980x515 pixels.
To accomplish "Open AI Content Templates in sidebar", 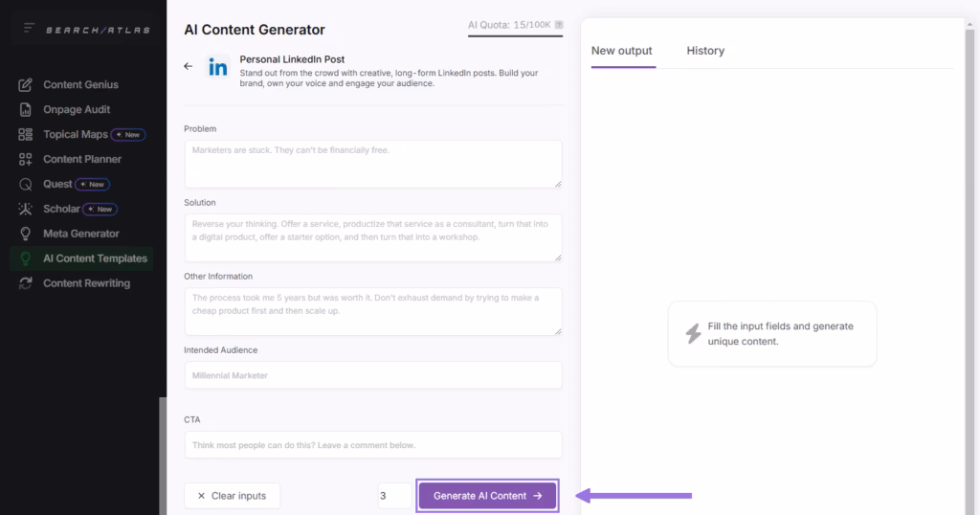I will point(95,258).
